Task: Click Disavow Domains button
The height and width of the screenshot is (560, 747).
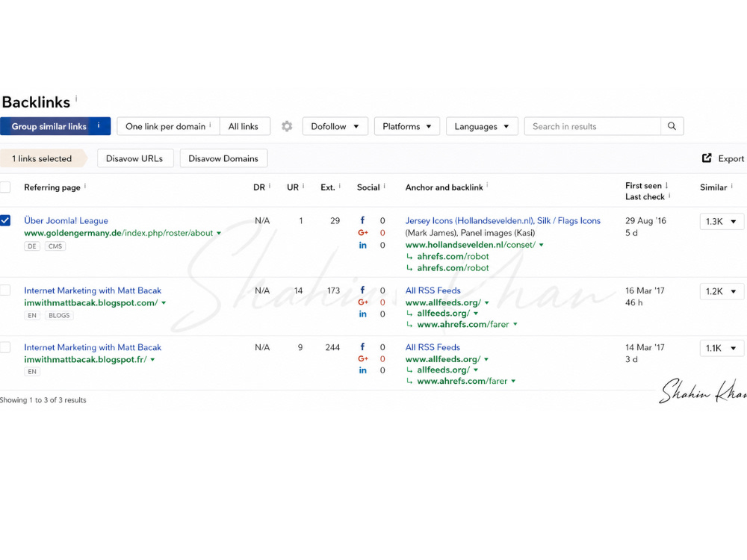Action: tap(223, 158)
